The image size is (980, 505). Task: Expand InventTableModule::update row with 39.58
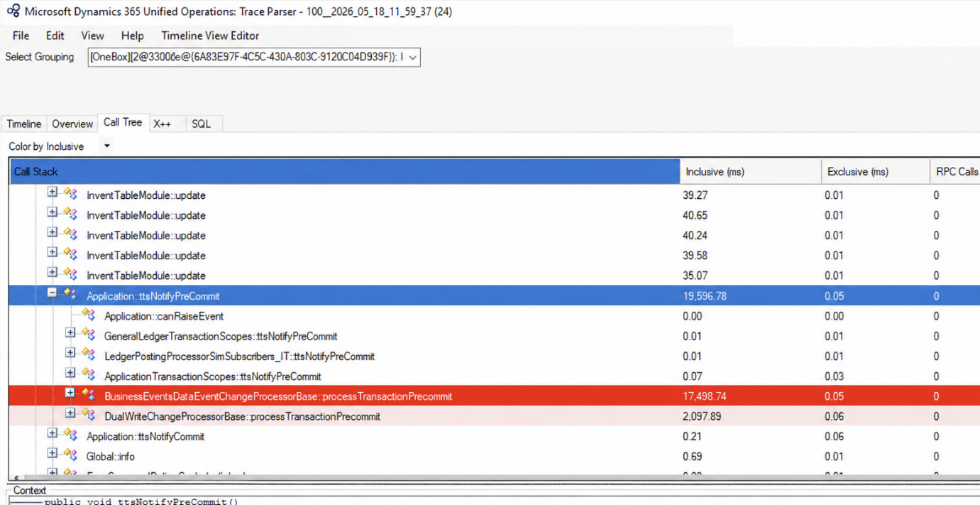tap(52, 252)
